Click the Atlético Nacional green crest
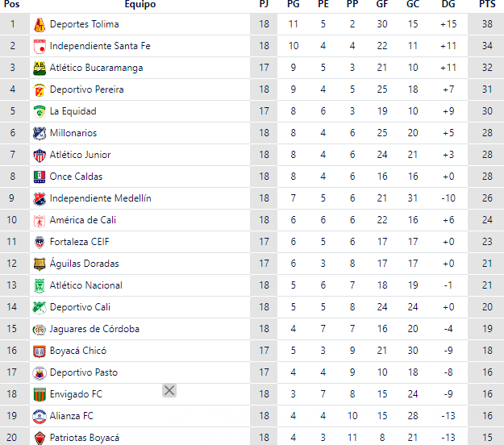The height and width of the screenshot is (445, 504). [40, 285]
